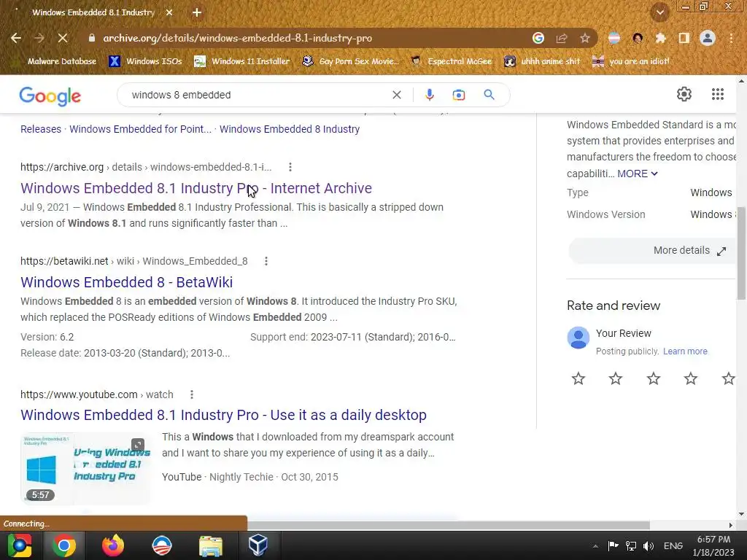Viewport: 747px width, 560px height.
Task: Open Chrome from taskbar
Action: pyautogui.click(x=63, y=545)
